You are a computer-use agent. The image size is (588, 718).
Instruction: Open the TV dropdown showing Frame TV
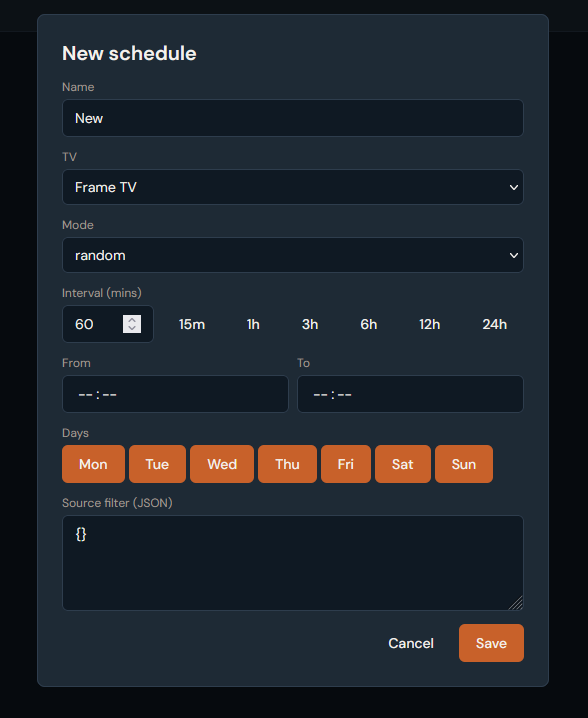tap(293, 187)
